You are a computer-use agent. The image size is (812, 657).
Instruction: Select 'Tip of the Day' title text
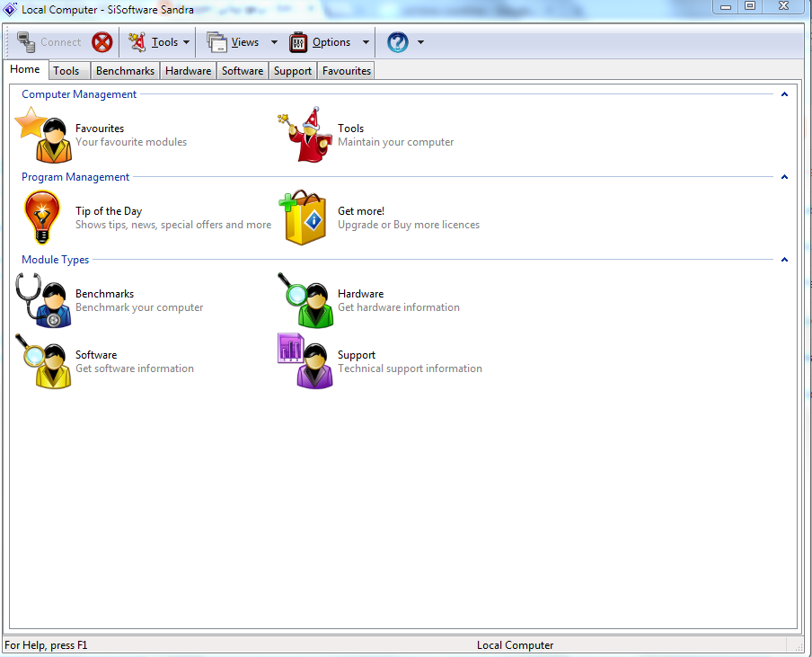coord(108,211)
